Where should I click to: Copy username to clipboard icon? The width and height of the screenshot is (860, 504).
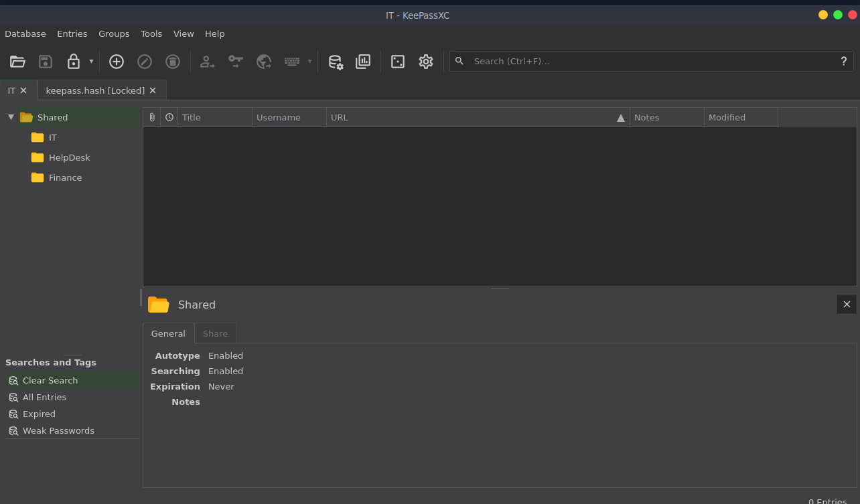coord(208,62)
